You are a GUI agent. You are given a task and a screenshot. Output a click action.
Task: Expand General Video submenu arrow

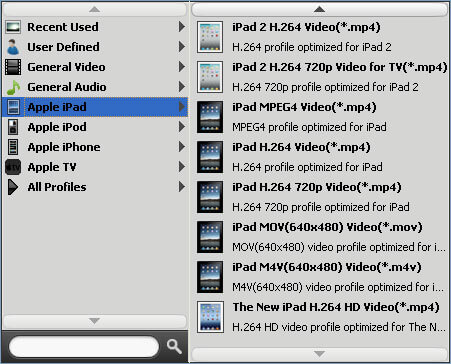coord(182,67)
